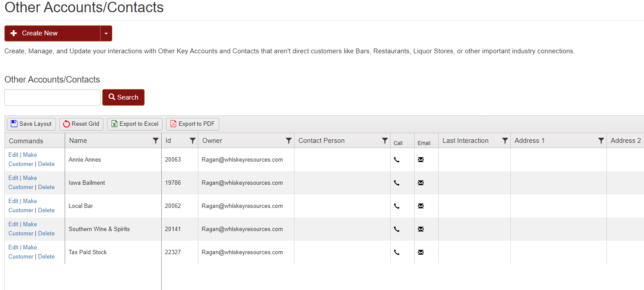Make Tax Paid Stock a customer
Image resolution: width=644 pixels, height=290 pixels.
[22, 252]
